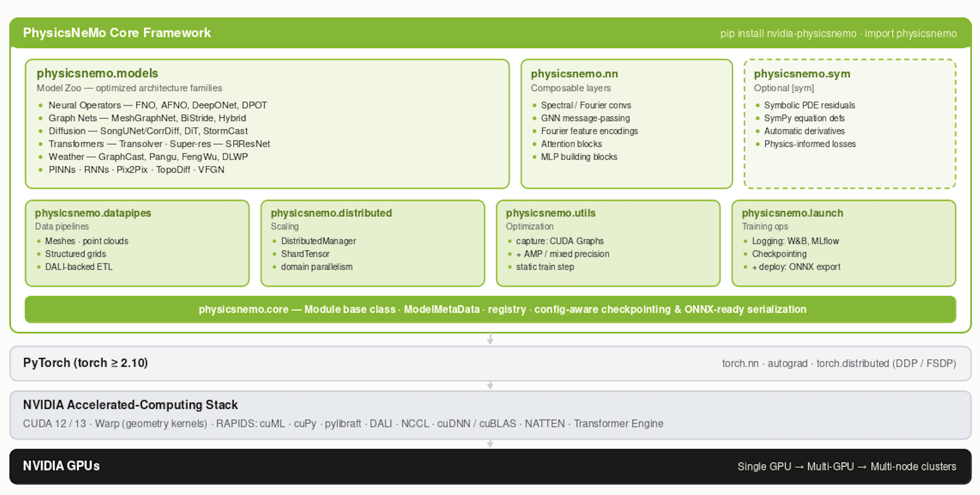Viewport: 980px width, 495px height.
Task: Click the "SymPy equation defs" bullet
Action: pyautogui.click(x=804, y=118)
